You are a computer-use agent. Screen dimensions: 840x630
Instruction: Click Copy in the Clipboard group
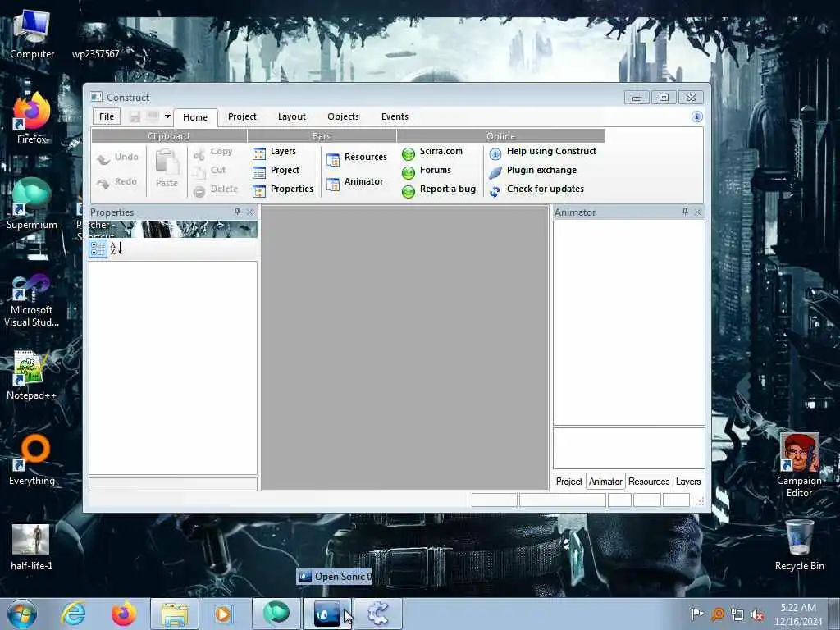pos(212,152)
